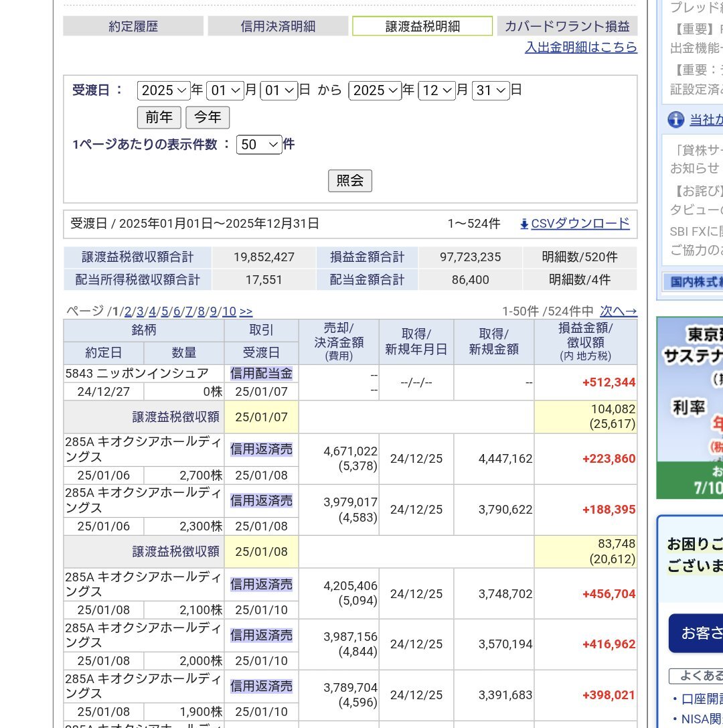Click the profit value +512,344
Viewport: 723px width, 728px height.
pyautogui.click(x=609, y=382)
